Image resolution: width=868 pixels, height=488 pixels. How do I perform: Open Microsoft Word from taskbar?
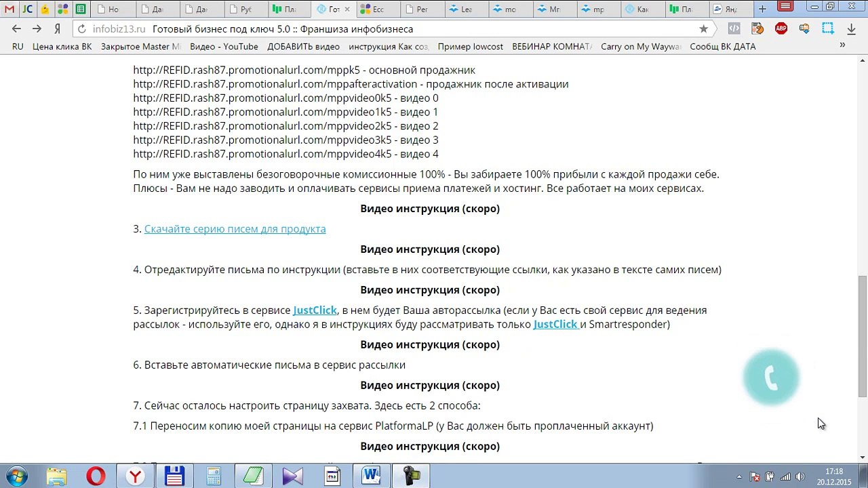pos(371,476)
